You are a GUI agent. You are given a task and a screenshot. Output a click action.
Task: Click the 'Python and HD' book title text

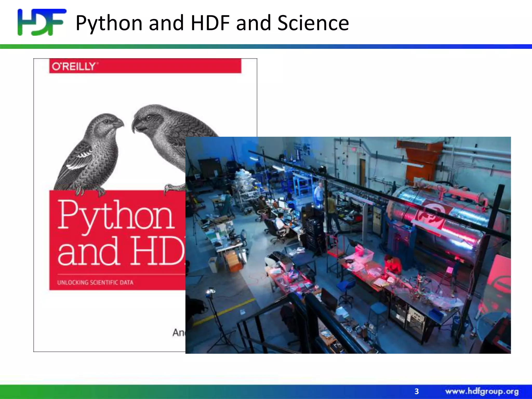point(121,232)
